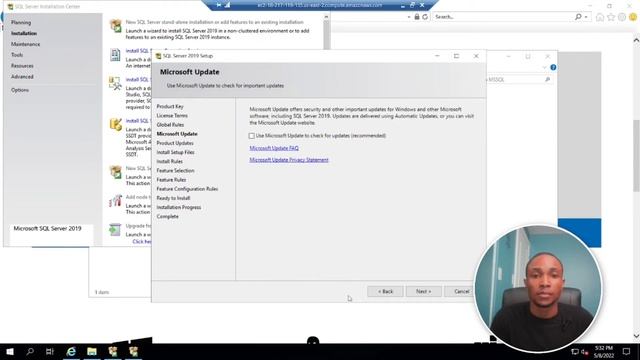
Task: Open address bar dropdown arrow
Action: point(409,17)
